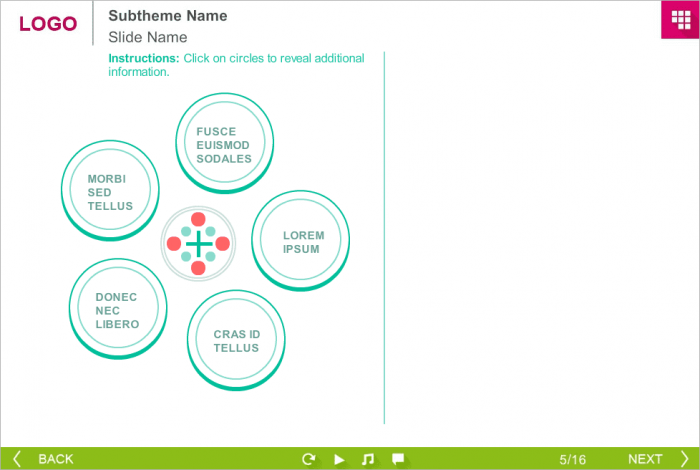Click the NEXT text label
The width and height of the screenshot is (700, 470).
[x=645, y=459]
